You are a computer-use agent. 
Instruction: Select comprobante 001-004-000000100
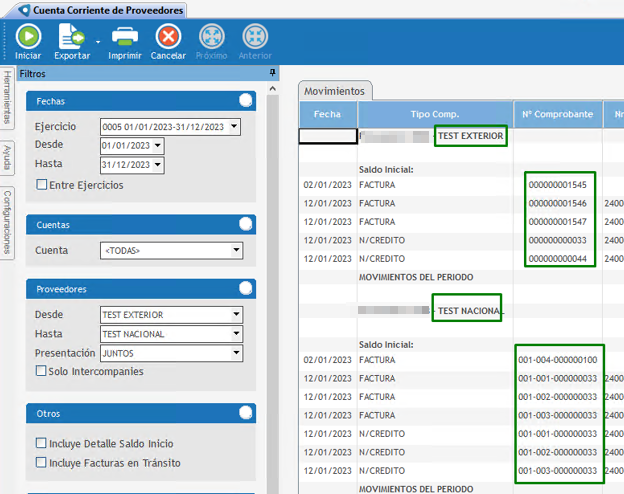558,360
